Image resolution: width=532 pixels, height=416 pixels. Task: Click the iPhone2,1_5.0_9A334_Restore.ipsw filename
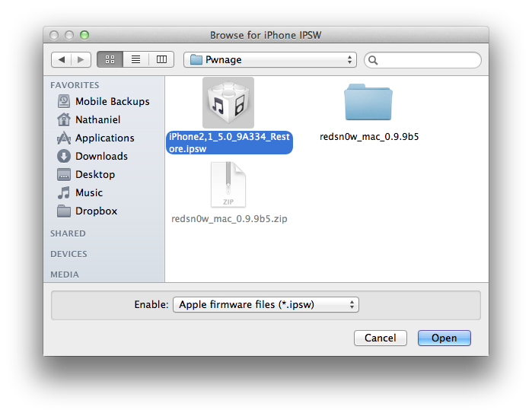(x=229, y=143)
